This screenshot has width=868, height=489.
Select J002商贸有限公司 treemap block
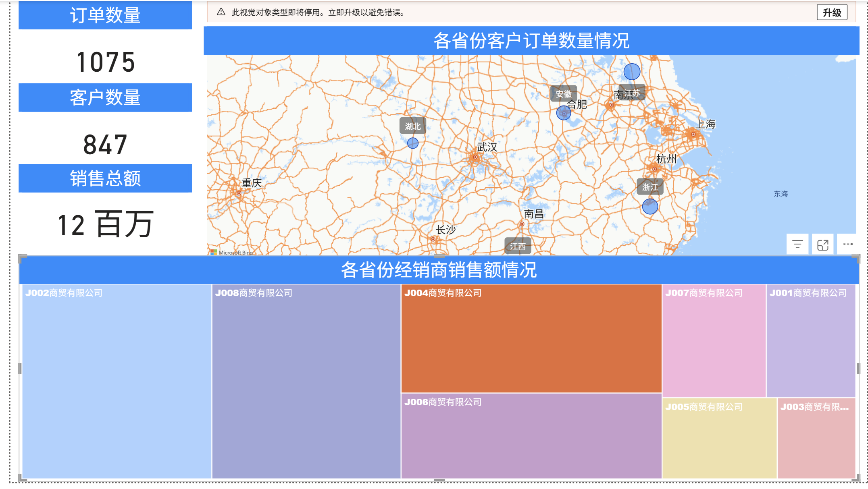pyautogui.click(x=117, y=381)
